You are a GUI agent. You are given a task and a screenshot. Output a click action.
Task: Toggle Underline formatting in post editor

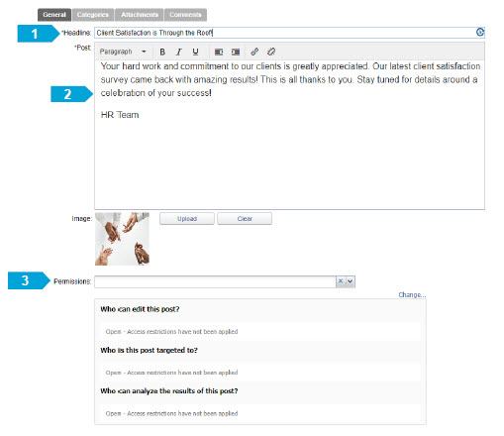[195, 52]
